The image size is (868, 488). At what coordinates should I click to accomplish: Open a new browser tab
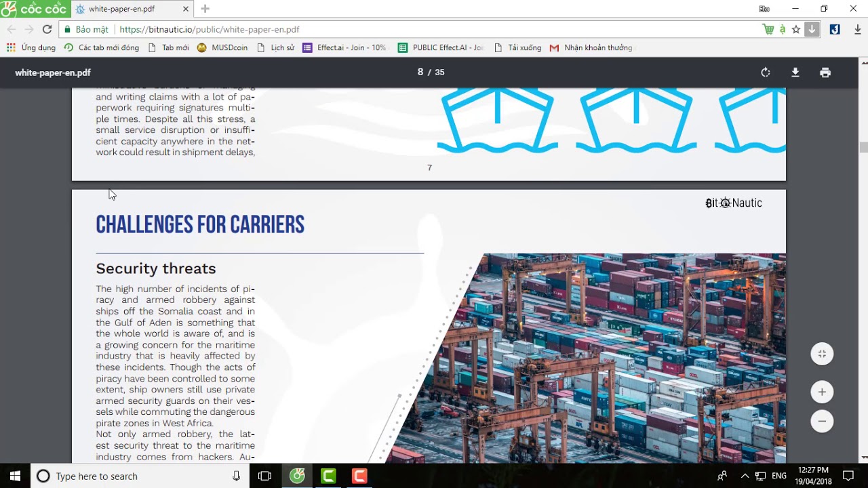(x=205, y=9)
